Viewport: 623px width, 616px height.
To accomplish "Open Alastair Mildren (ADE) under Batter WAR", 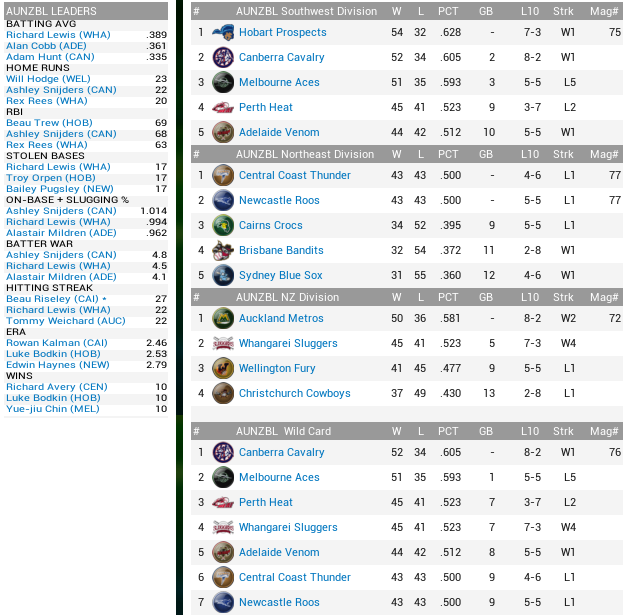I will click(61, 277).
